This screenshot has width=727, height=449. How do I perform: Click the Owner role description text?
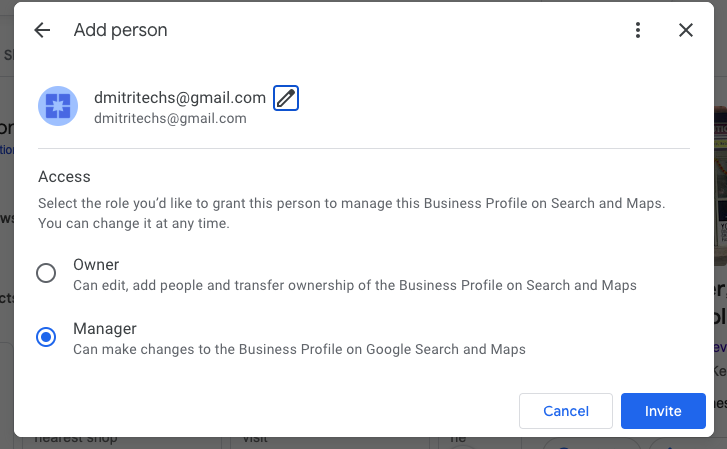tap(355, 285)
